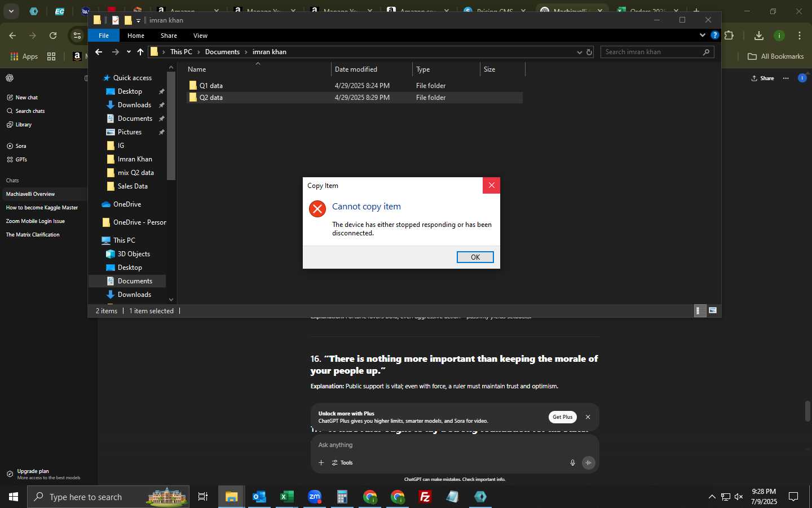Open Tools menu in ChatGPT composer
This screenshot has height=508, width=812.
[x=342, y=463]
